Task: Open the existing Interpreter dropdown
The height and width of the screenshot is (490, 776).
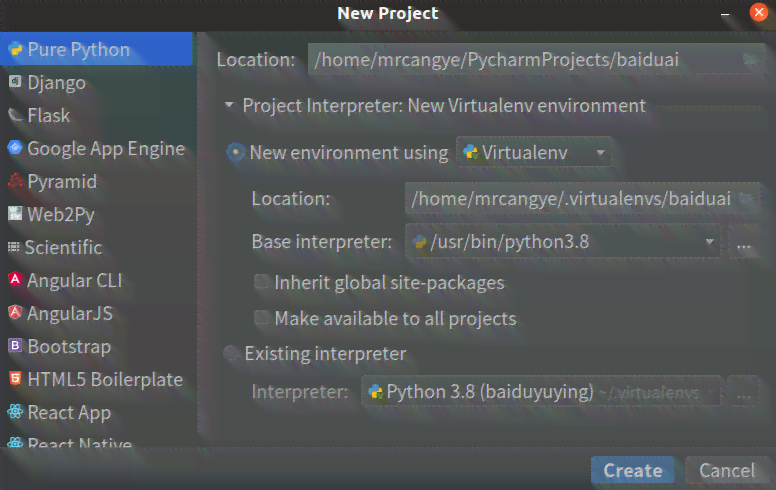Action: (x=543, y=392)
